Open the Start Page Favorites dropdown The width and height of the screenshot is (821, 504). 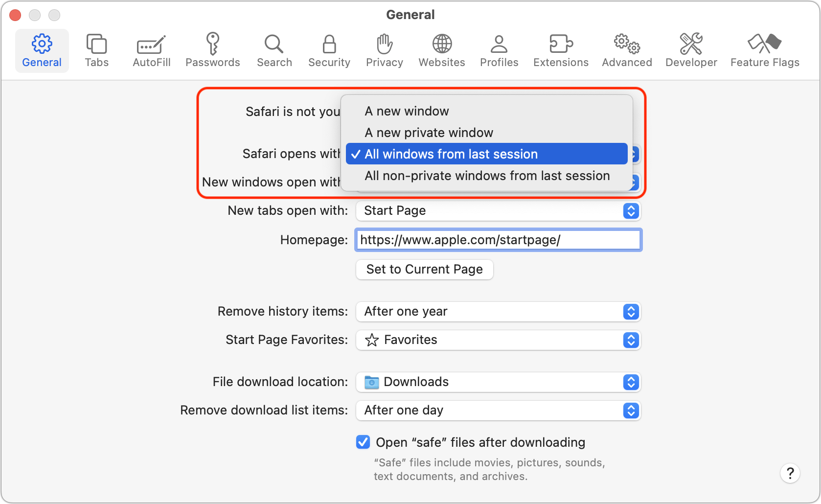[x=498, y=340]
